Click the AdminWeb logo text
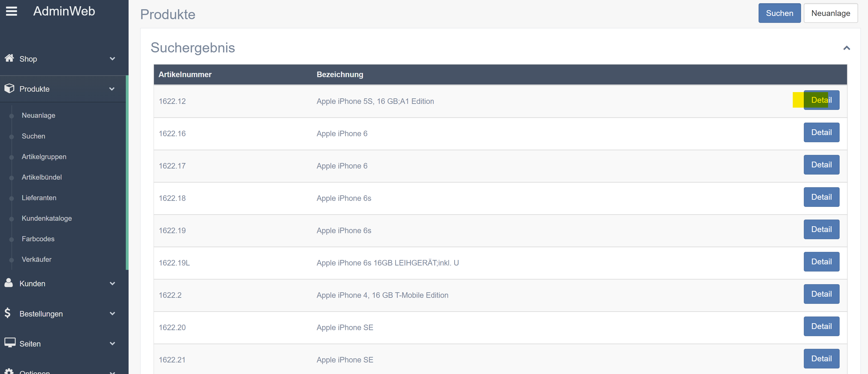The height and width of the screenshot is (374, 868). (x=64, y=11)
